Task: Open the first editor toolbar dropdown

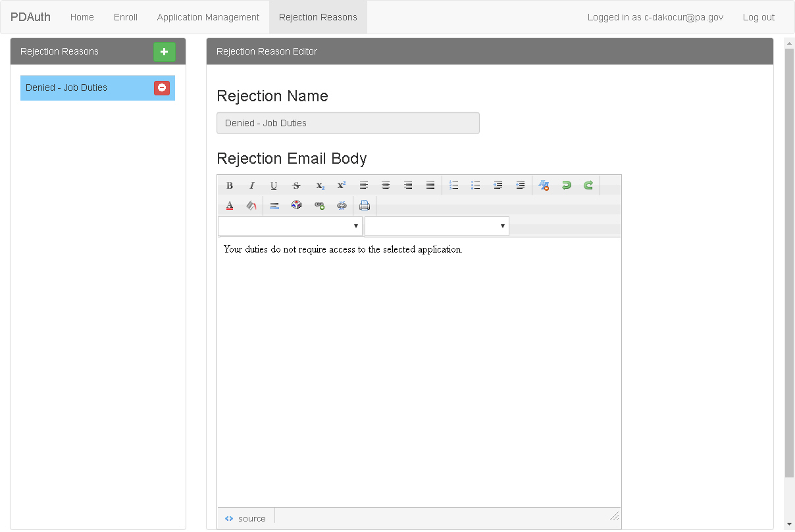Action: pyautogui.click(x=290, y=226)
